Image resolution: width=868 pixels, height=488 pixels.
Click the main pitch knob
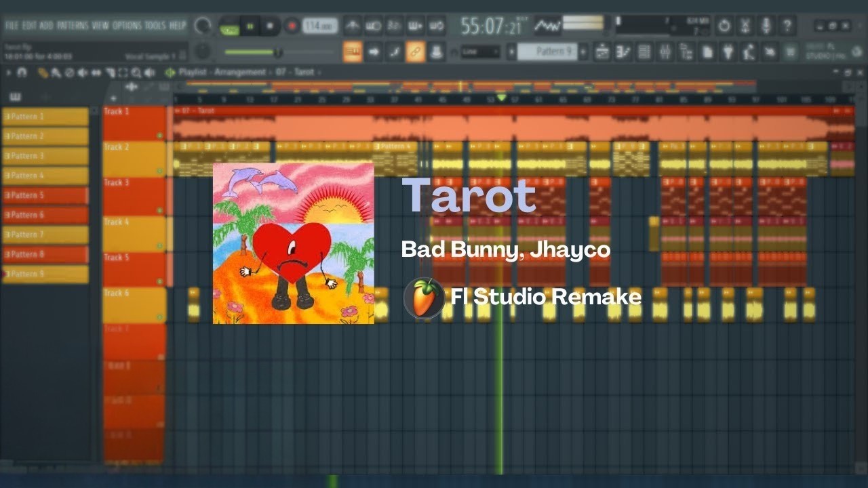click(202, 52)
